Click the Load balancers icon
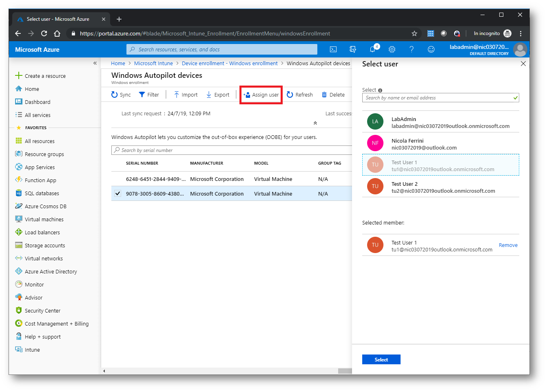Screen dimensions: 547x392 (x=19, y=232)
